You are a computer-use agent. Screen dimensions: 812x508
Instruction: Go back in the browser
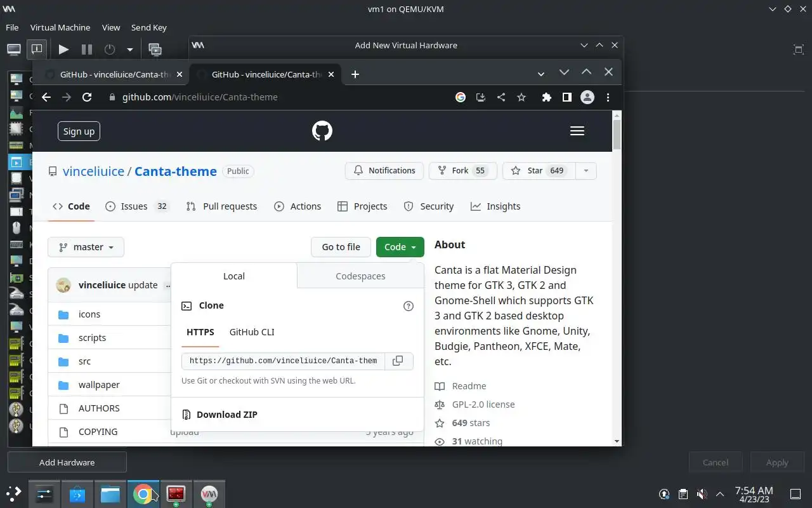tap(46, 97)
